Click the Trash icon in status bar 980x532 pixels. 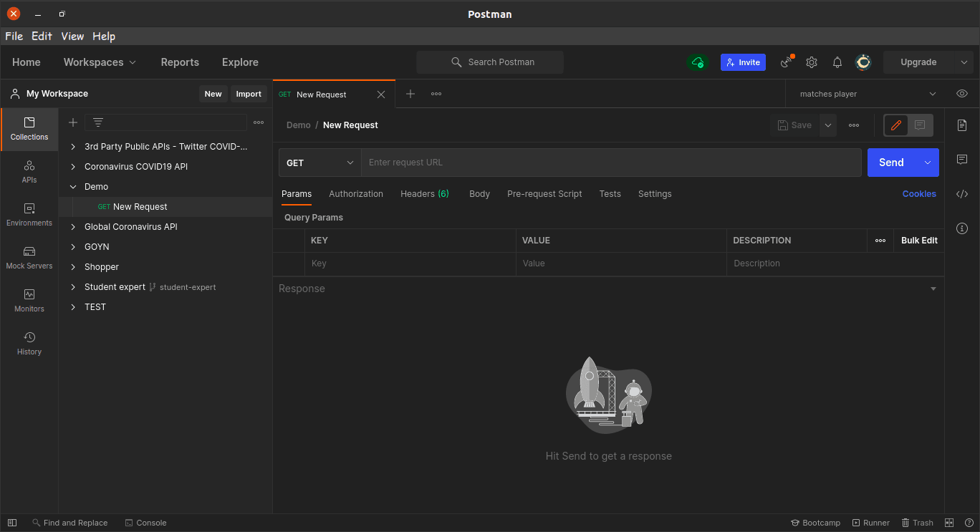click(x=918, y=523)
